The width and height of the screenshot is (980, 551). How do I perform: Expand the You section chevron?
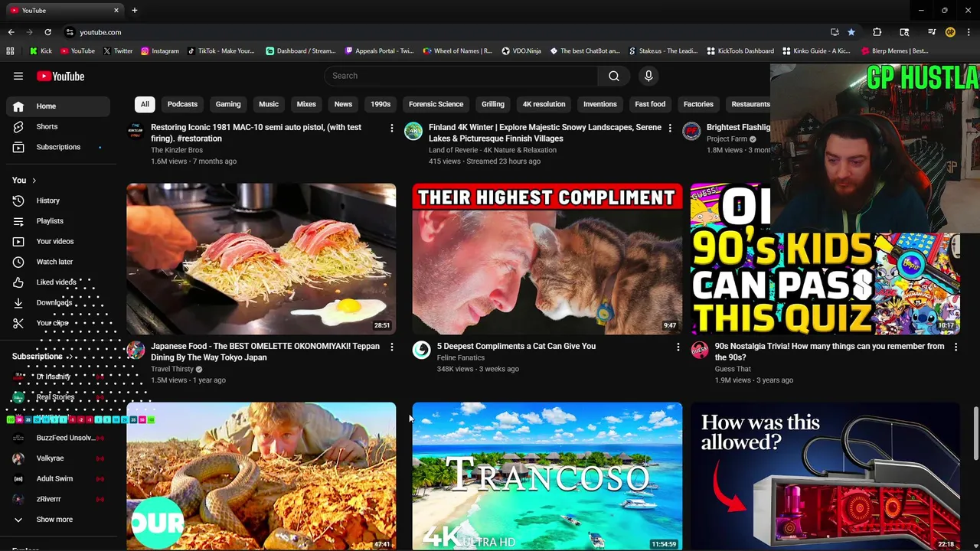[x=34, y=181]
